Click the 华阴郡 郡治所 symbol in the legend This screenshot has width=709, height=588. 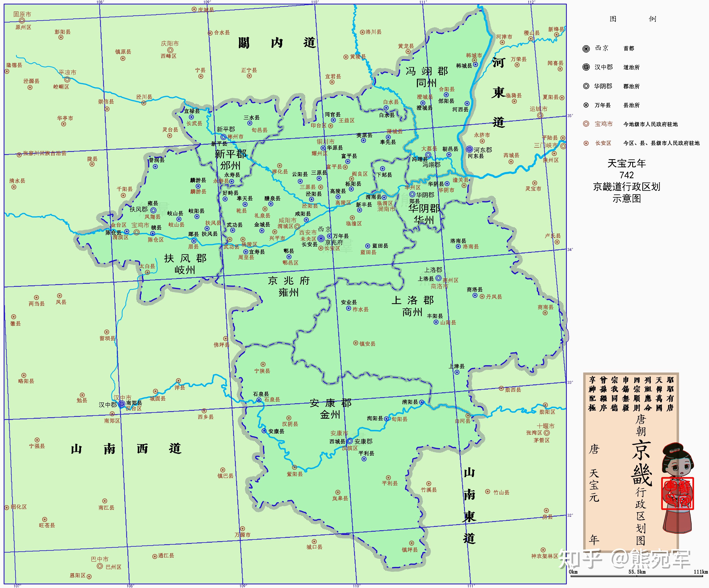pos(586,86)
